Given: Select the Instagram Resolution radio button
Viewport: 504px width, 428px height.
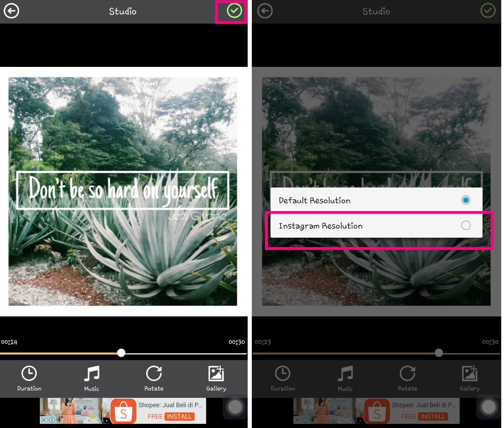Looking at the screenshot, I should (x=466, y=225).
